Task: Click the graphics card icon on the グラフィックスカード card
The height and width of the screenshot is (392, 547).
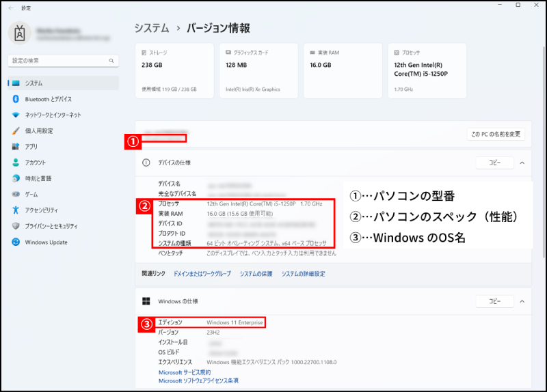Action: point(228,53)
